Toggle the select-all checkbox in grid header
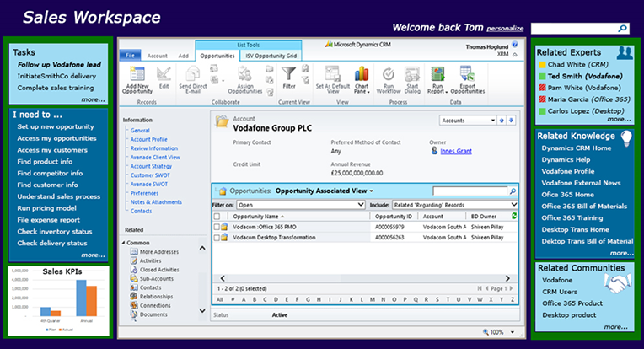 pos(217,217)
